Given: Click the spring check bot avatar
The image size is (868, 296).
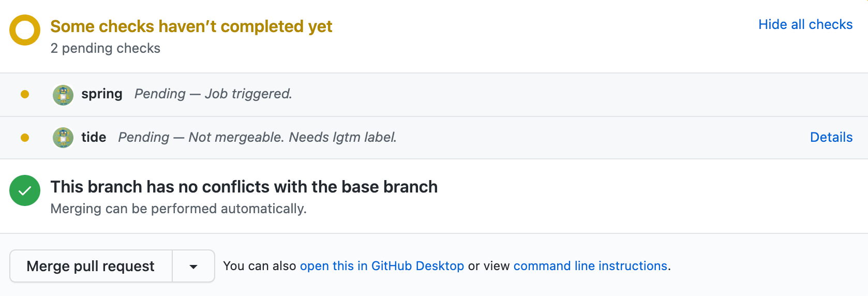Looking at the screenshot, I should 63,95.
